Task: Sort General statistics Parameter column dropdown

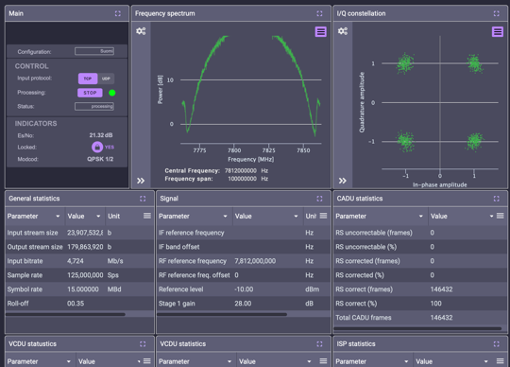Action: click(x=58, y=216)
